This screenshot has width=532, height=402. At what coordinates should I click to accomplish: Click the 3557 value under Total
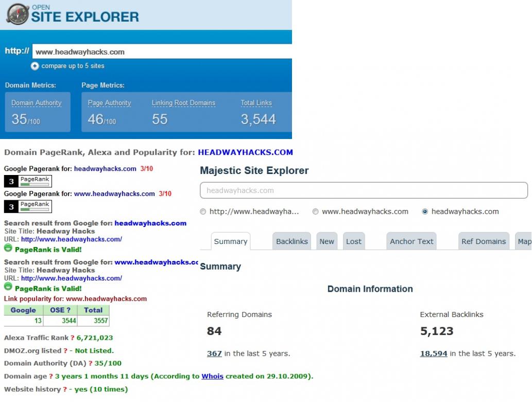click(x=101, y=321)
